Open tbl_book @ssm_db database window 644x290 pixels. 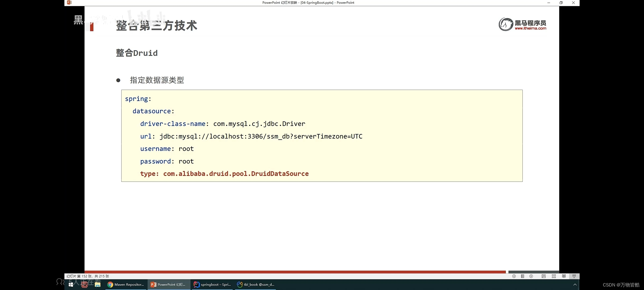(x=256, y=285)
